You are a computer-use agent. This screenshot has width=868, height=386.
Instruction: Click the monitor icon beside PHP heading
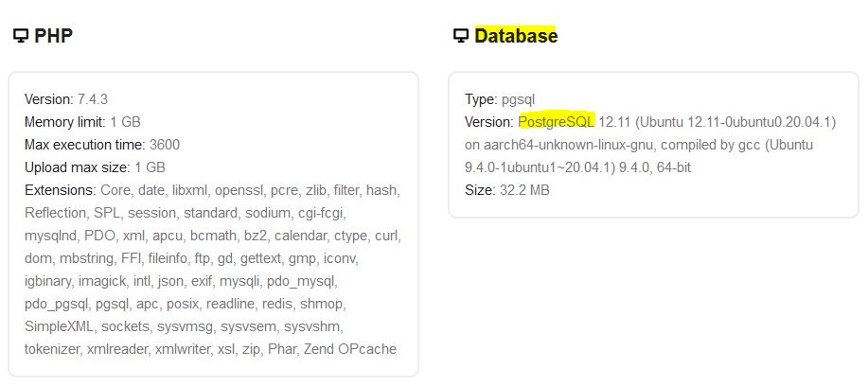pos(20,36)
